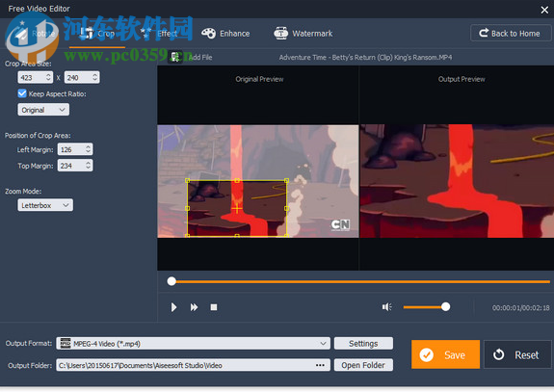Save the edited video

click(x=445, y=354)
